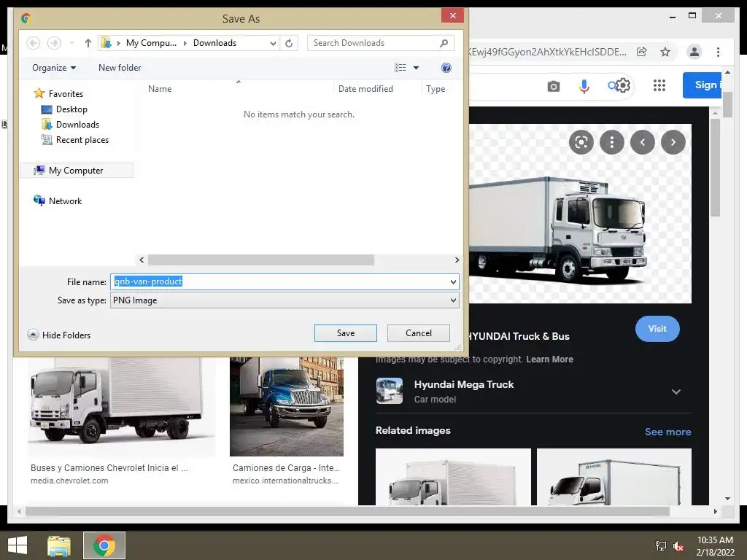Share this page from address bar
Image resolution: width=747 pixels, height=560 pixels.
[x=642, y=52]
